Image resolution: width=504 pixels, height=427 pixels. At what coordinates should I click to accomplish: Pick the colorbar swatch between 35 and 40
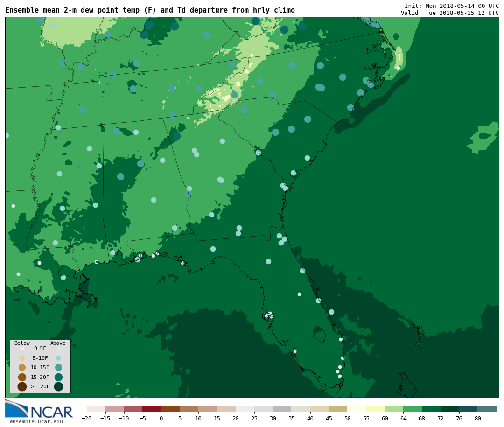pyautogui.click(x=301, y=409)
